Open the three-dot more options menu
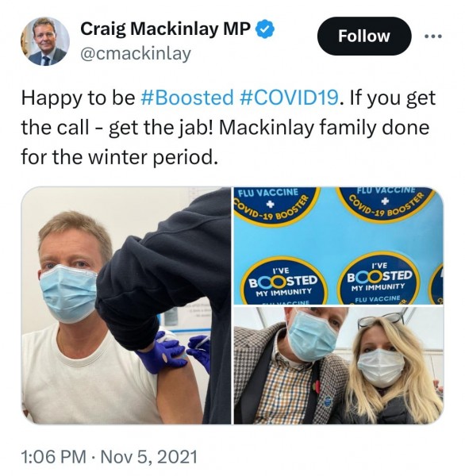The image size is (465, 476). [x=433, y=36]
